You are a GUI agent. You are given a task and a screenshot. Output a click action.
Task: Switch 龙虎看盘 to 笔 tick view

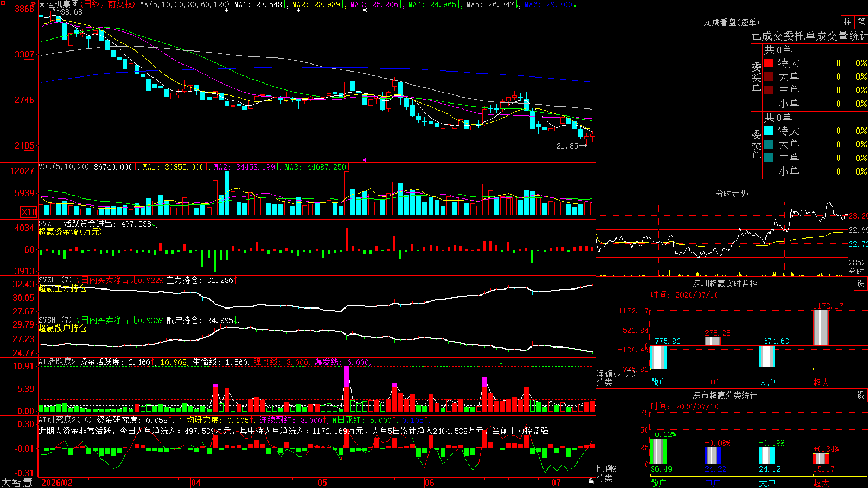[x=861, y=22]
